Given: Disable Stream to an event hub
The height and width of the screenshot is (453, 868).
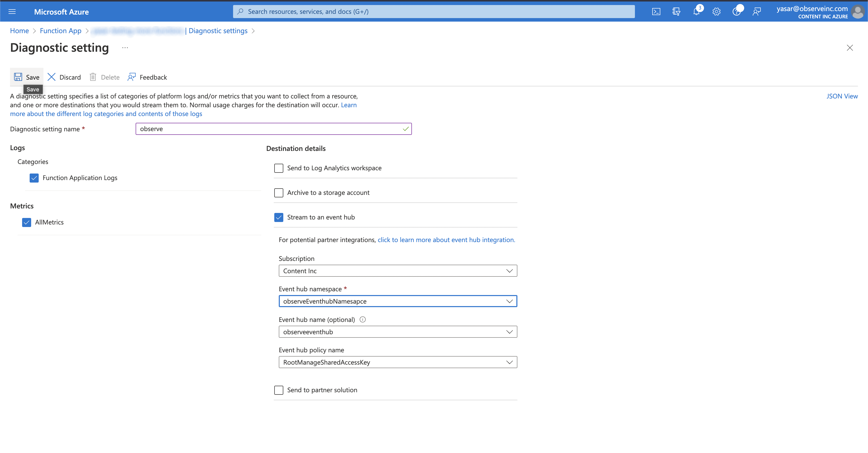Looking at the screenshot, I should point(279,217).
